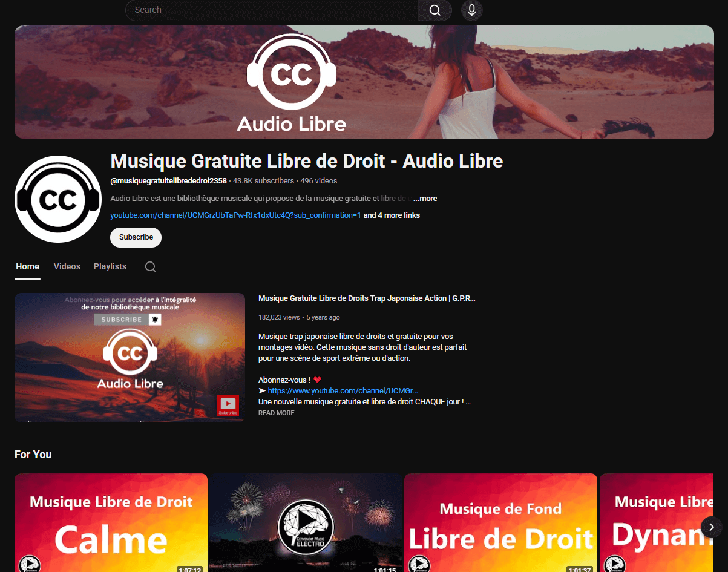Focus the Search input field
This screenshot has width=728, height=572.
pyautogui.click(x=272, y=10)
